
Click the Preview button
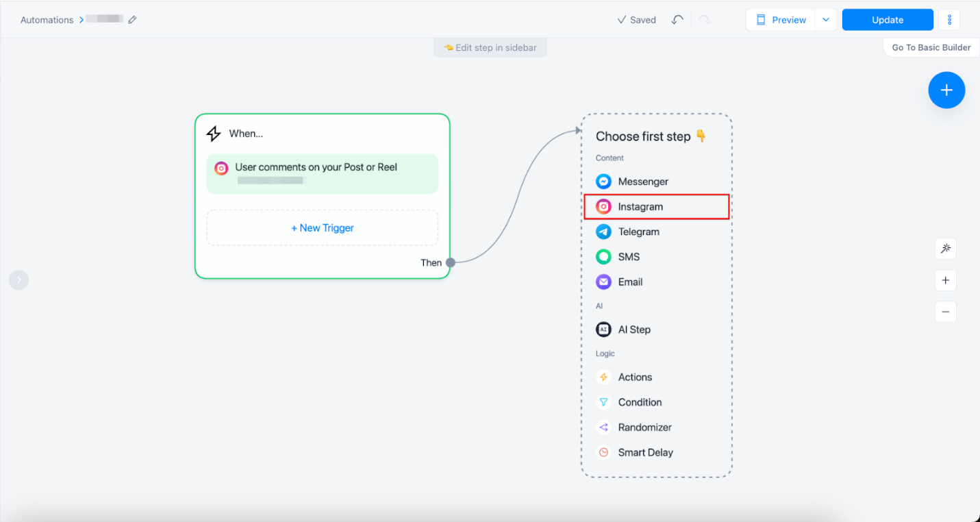781,20
